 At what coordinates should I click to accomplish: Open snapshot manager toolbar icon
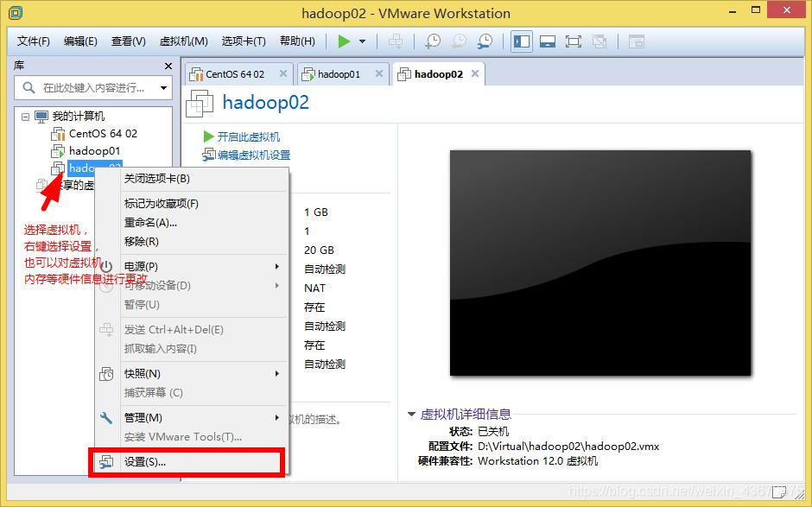tap(485, 41)
